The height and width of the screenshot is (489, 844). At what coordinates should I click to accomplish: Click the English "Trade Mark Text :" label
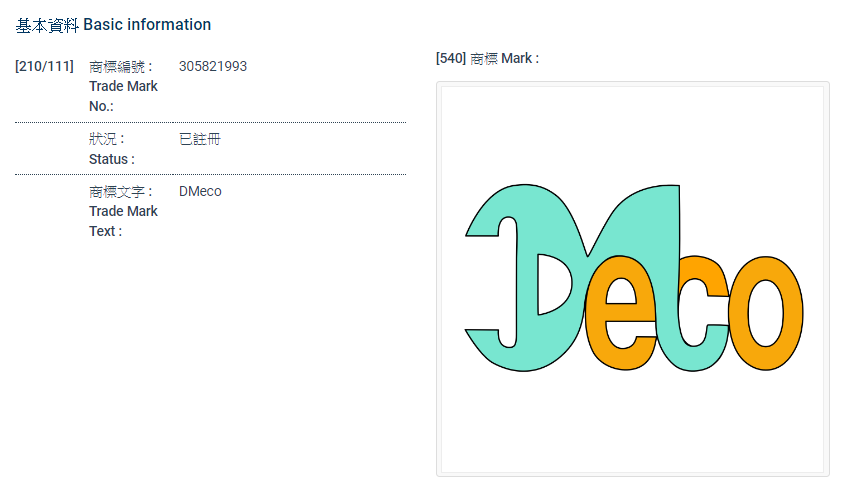(123, 221)
